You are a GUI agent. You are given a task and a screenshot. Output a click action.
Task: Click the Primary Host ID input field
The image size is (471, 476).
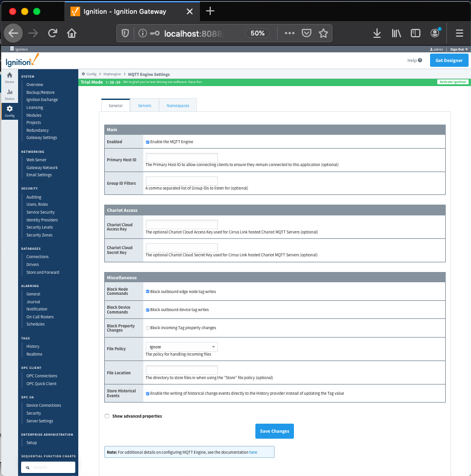click(x=182, y=158)
